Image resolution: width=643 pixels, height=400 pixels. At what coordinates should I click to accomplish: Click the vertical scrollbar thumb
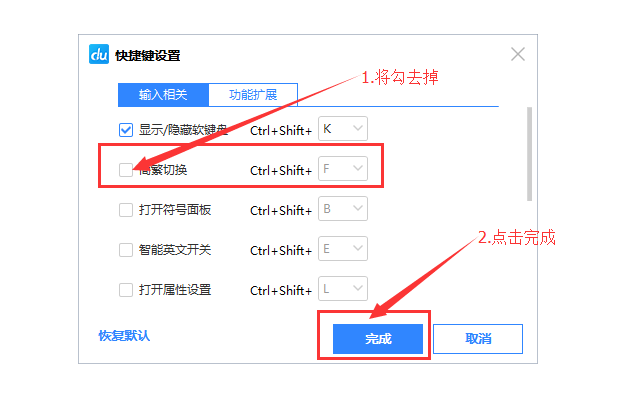(529, 154)
